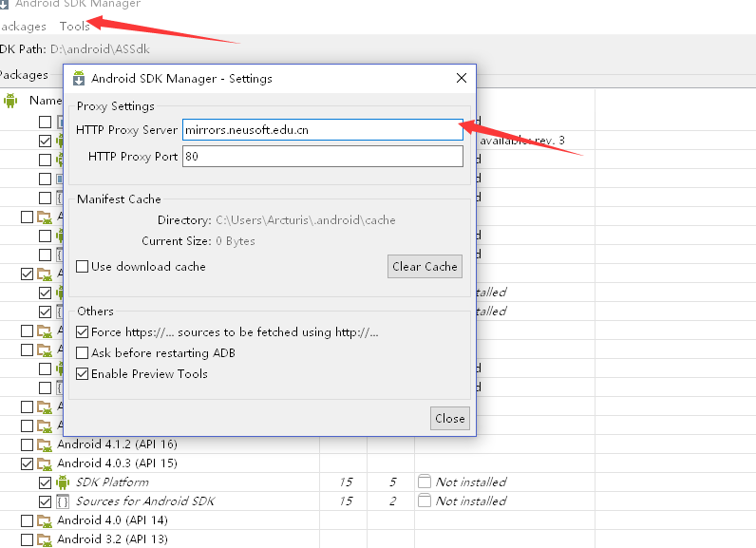Disable the Enable Preview Tools option
Screen dimensions: 756x548
pos(83,374)
